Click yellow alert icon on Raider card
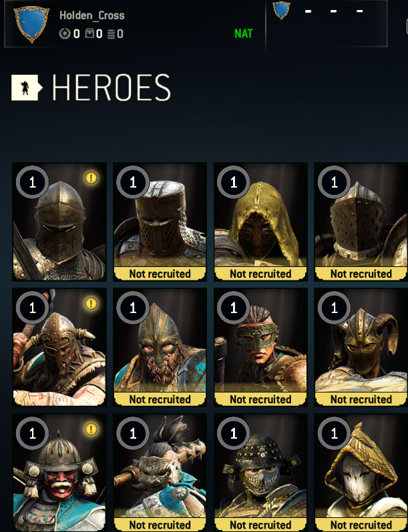This screenshot has height=532, width=408. pos(91,303)
